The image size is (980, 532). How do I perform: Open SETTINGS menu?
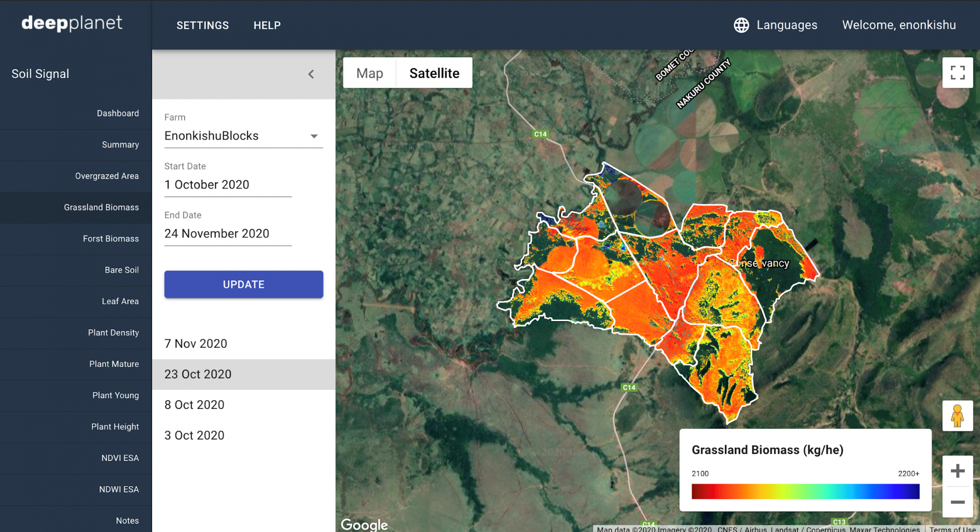pos(203,25)
